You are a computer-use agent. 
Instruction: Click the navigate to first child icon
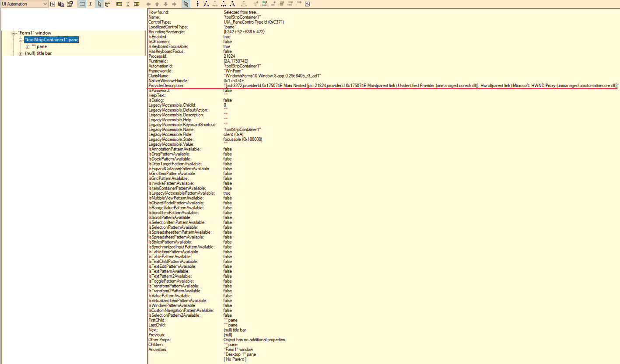coord(207,4)
